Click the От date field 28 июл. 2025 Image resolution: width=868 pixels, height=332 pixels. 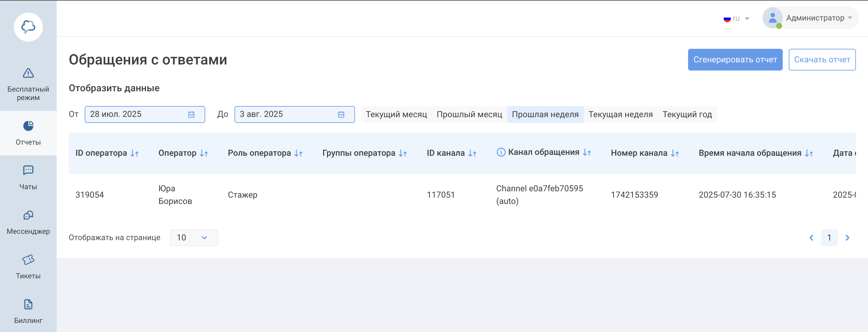coord(145,114)
